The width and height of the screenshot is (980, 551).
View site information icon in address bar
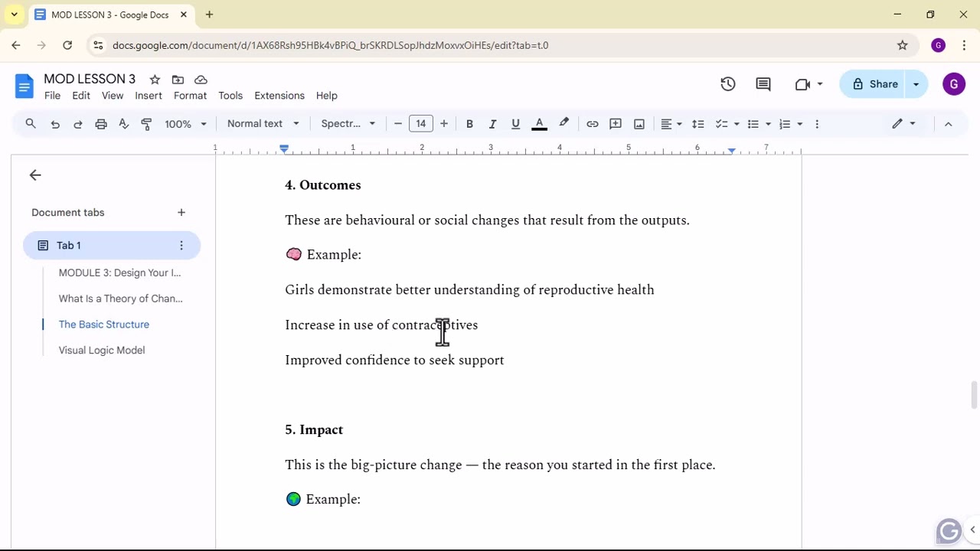(97, 45)
